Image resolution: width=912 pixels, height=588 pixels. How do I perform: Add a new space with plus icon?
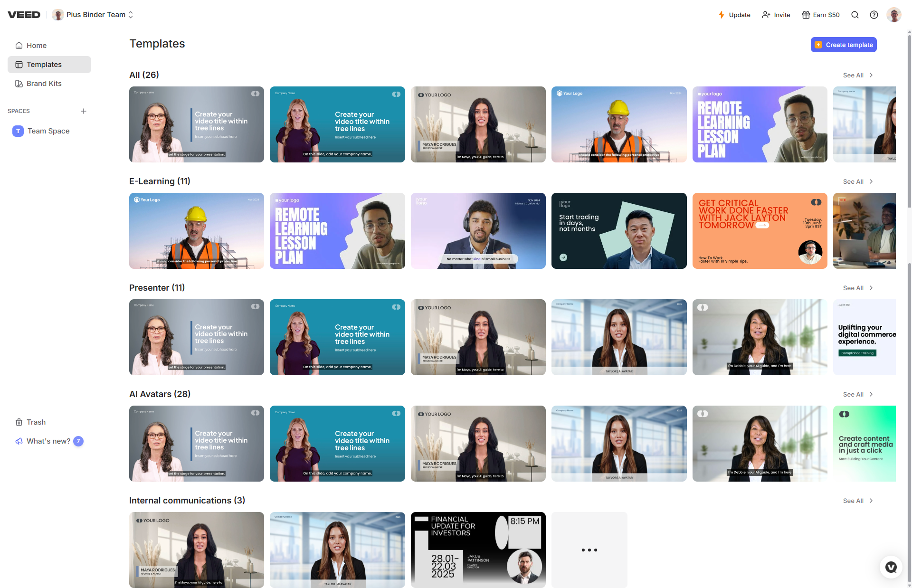click(x=84, y=111)
